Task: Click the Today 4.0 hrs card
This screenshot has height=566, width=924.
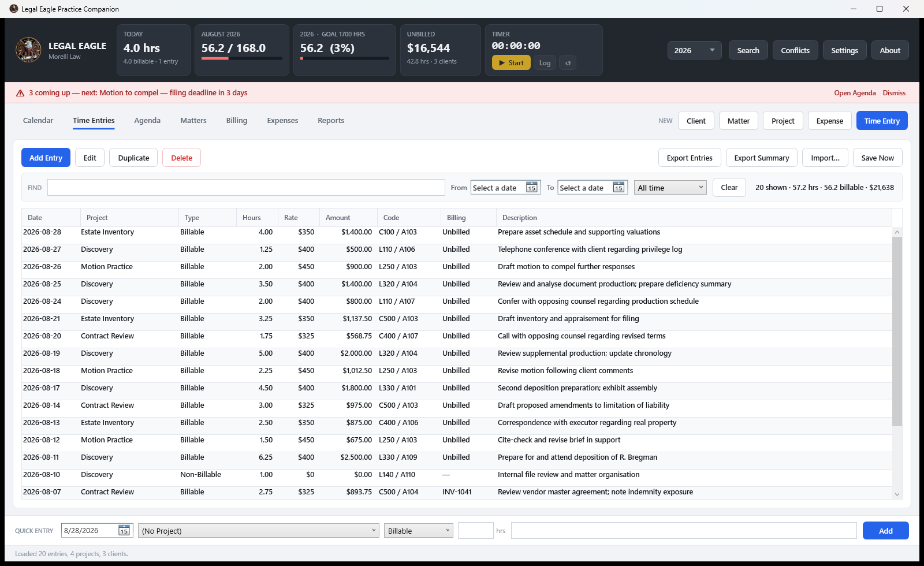Action: click(x=154, y=50)
